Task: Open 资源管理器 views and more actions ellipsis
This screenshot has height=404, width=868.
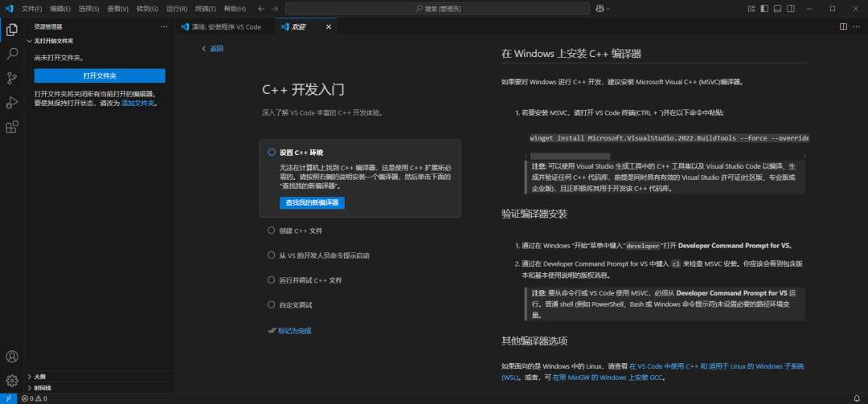Action: click(164, 27)
